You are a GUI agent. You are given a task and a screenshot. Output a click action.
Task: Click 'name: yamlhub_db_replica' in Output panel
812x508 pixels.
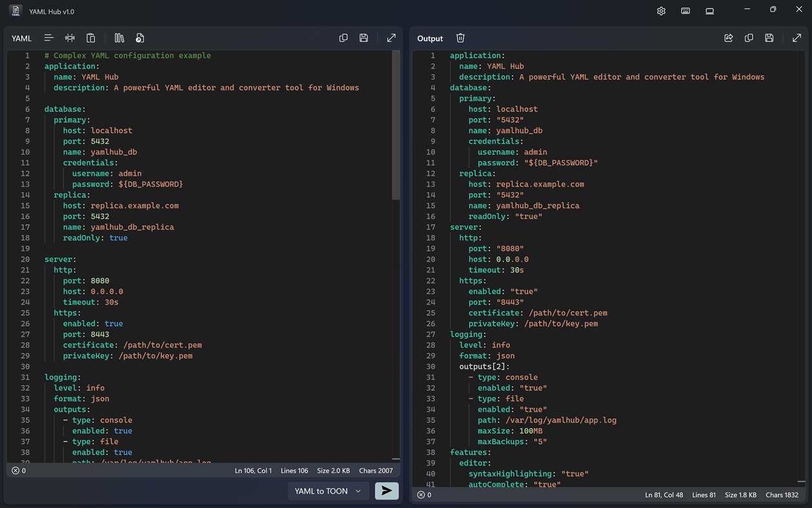coord(524,205)
